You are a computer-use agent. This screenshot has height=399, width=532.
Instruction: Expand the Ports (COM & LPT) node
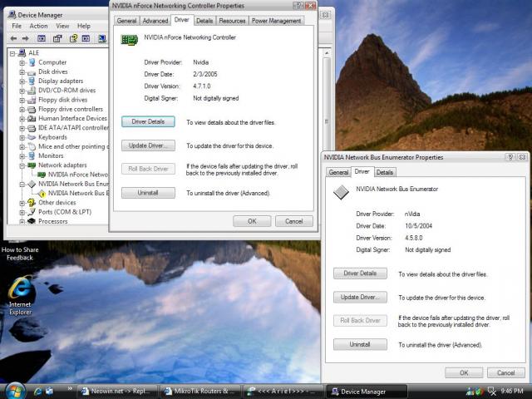point(22,213)
